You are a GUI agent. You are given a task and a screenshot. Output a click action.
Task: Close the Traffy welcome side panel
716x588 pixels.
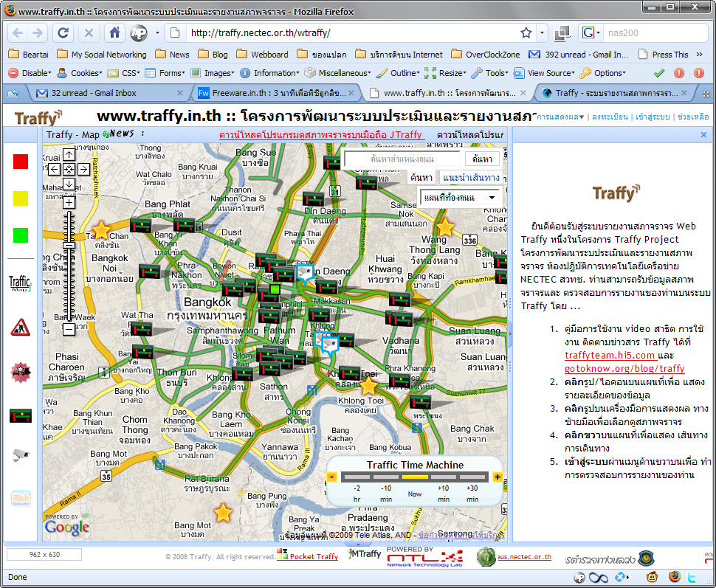(x=703, y=135)
